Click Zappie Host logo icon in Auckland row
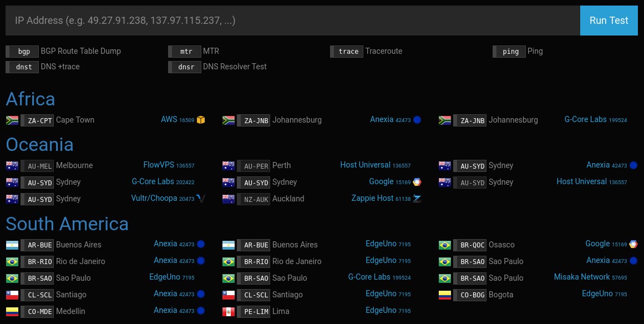Screen dimensions: 644x324 417,199
